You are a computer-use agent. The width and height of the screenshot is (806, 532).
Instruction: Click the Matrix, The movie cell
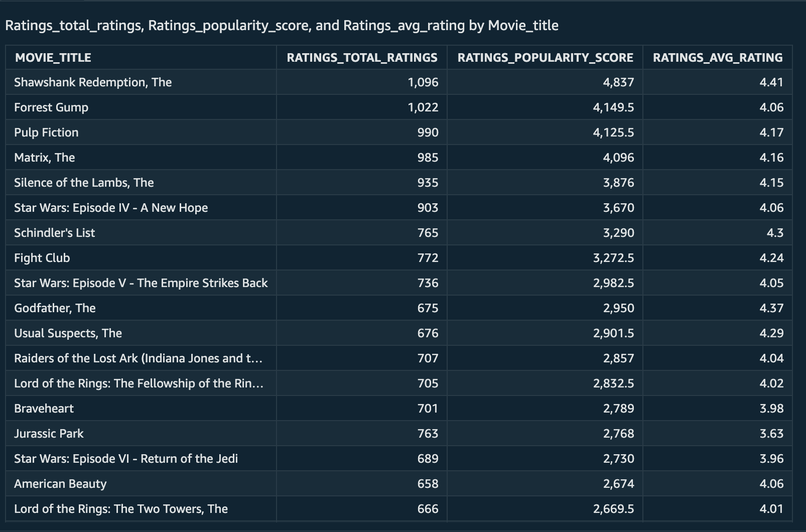(45, 158)
